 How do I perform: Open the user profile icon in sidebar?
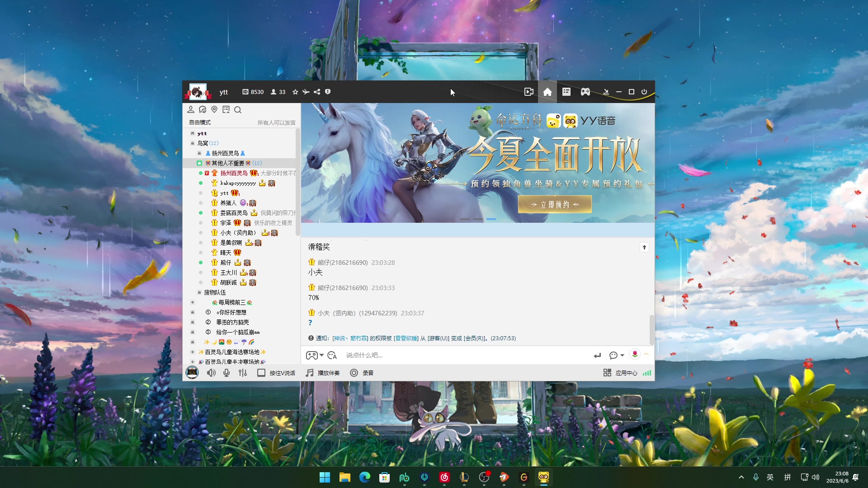pyautogui.click(x=191, y=109)
